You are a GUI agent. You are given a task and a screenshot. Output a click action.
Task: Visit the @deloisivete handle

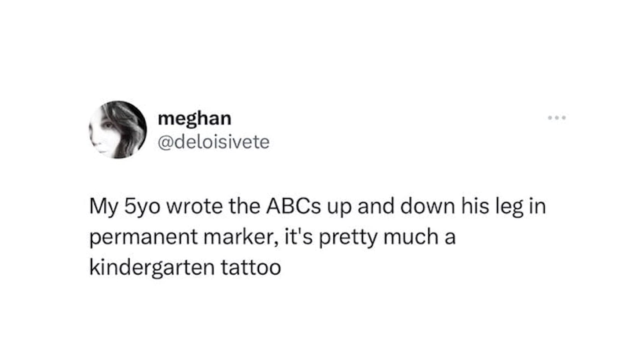(x=213, y=142)
